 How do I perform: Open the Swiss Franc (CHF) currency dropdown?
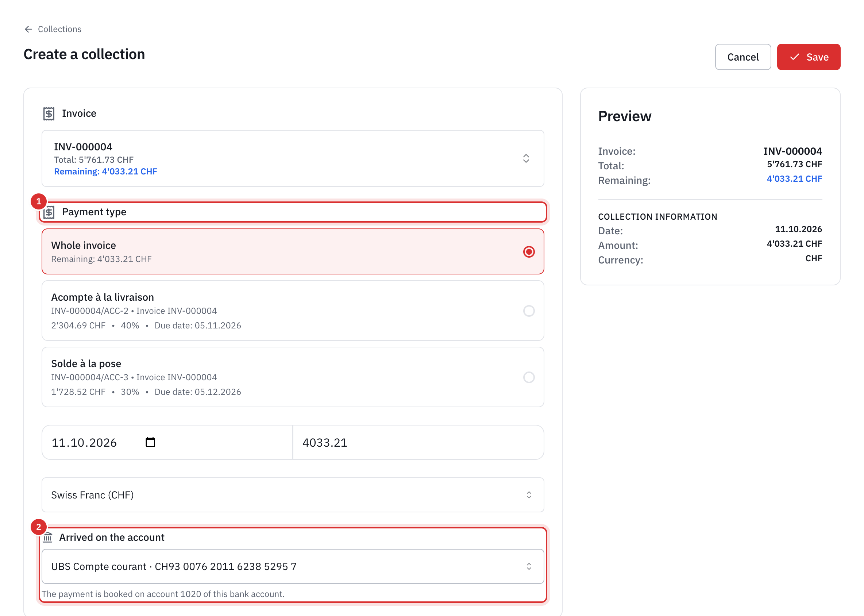[293, 495]
